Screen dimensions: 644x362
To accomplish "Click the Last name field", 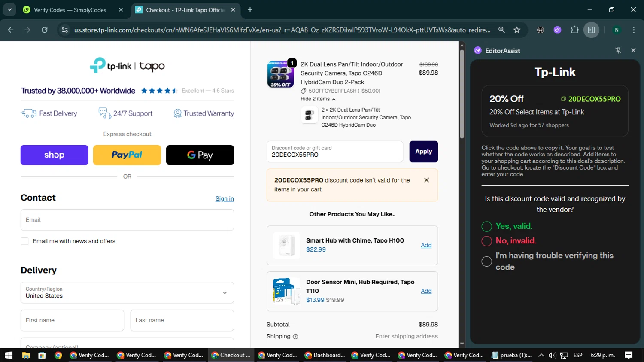I will click(182, 320).
